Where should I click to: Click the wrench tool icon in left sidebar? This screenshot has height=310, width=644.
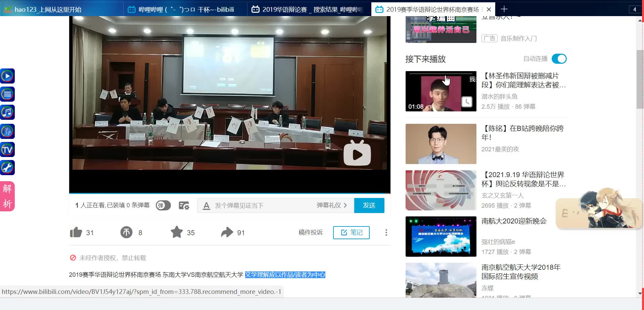tap(7, 167)
